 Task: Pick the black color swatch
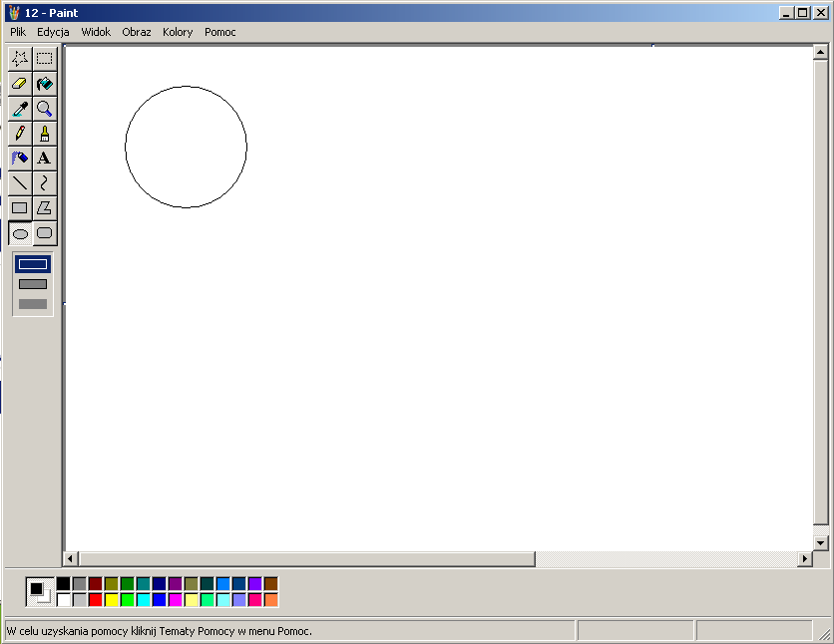click(63, 584)
